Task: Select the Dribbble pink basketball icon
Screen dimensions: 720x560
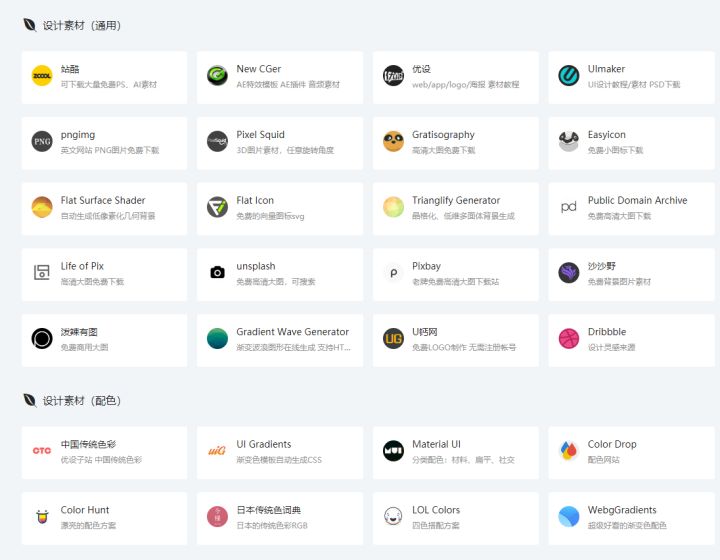Action: 568,339
